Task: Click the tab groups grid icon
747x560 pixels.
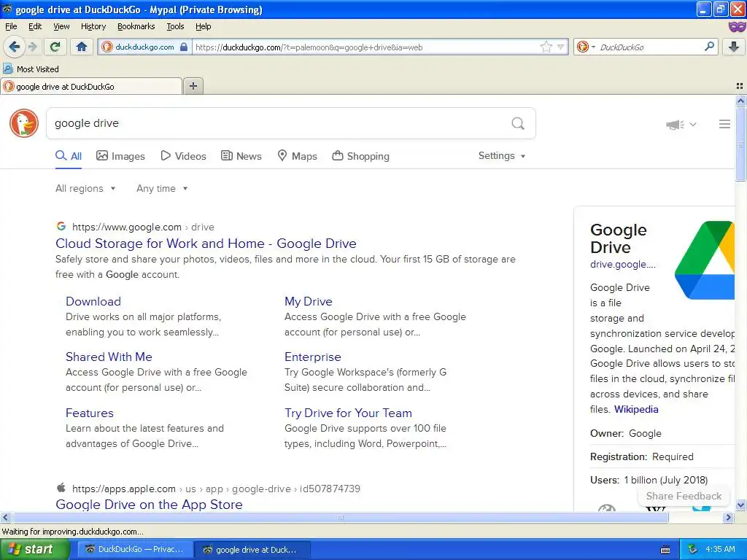Action: tap(740, 86)
